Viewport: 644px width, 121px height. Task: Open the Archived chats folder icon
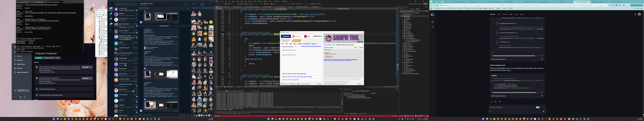(116, 9)
